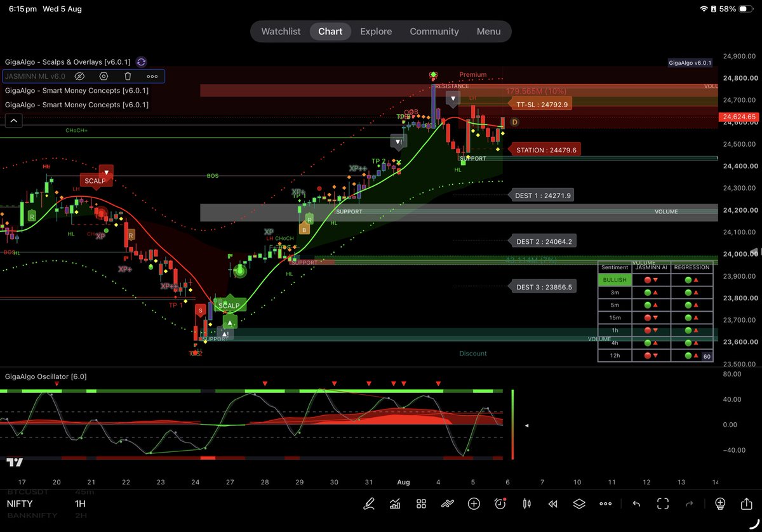Viewport: 762px width, 532px height.
Task: Start bar replay with rewind icon
Action: [552, 504]
